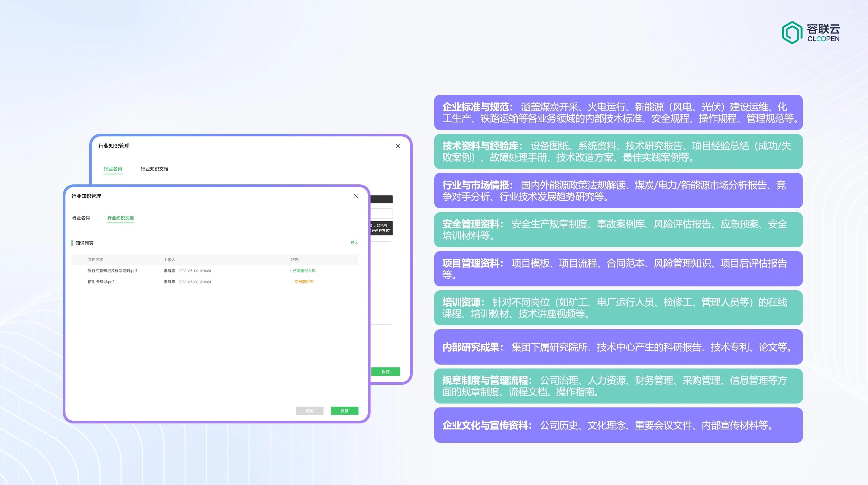Select 信用卡知识.pdf document row
868x485 pixels.
click(x=215, y=282)
